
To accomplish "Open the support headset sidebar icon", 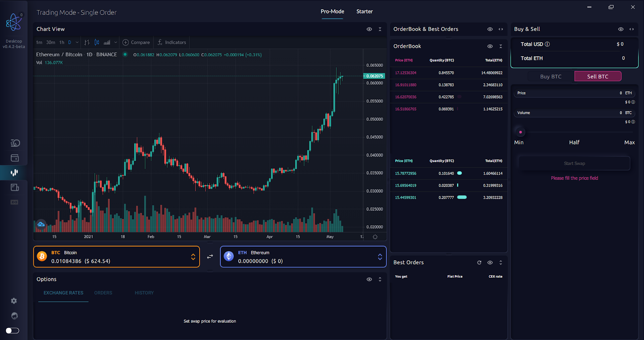I will click(14, 316).
